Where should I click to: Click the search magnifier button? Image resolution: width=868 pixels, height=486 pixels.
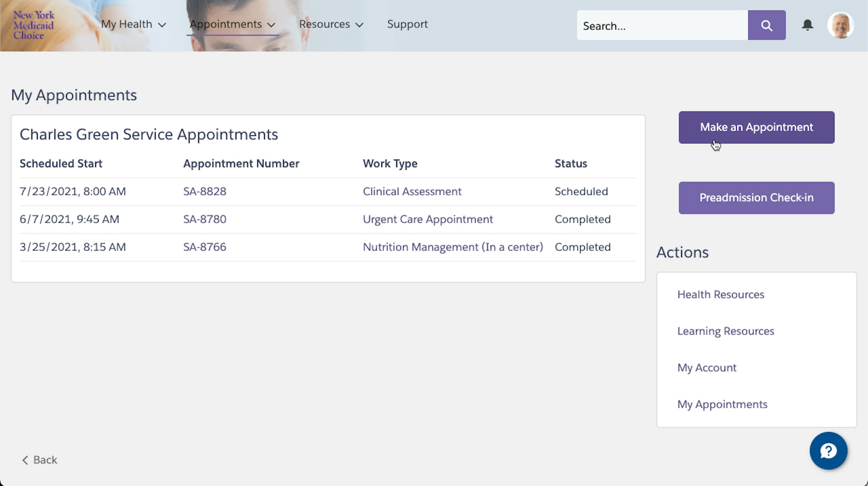point(766,25)
